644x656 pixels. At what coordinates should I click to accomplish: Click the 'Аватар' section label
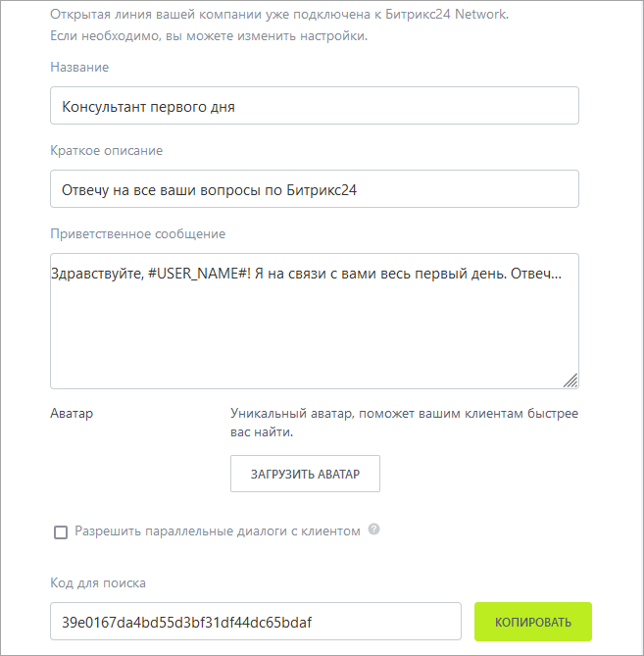click(72, 413)
